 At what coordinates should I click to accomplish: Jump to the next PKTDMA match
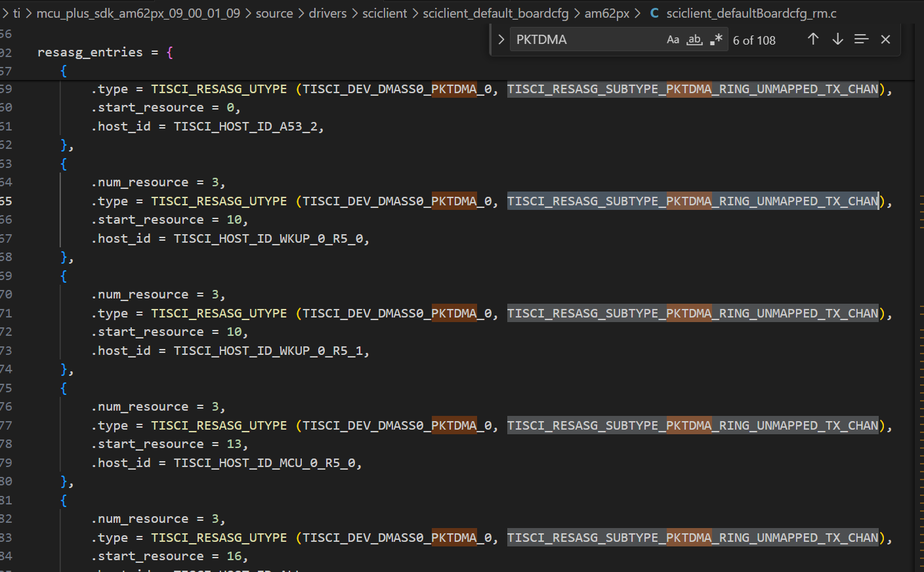click(x=837, y=39)
